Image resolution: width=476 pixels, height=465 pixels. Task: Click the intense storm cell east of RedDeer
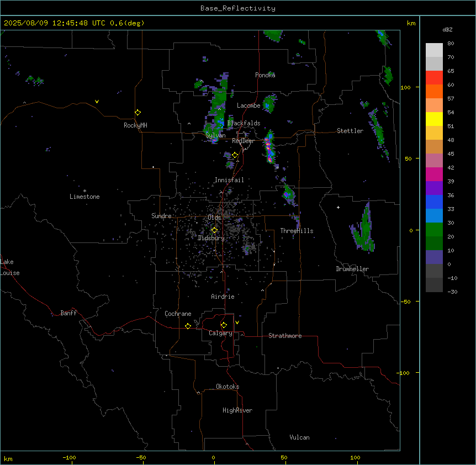click(269, 147)
